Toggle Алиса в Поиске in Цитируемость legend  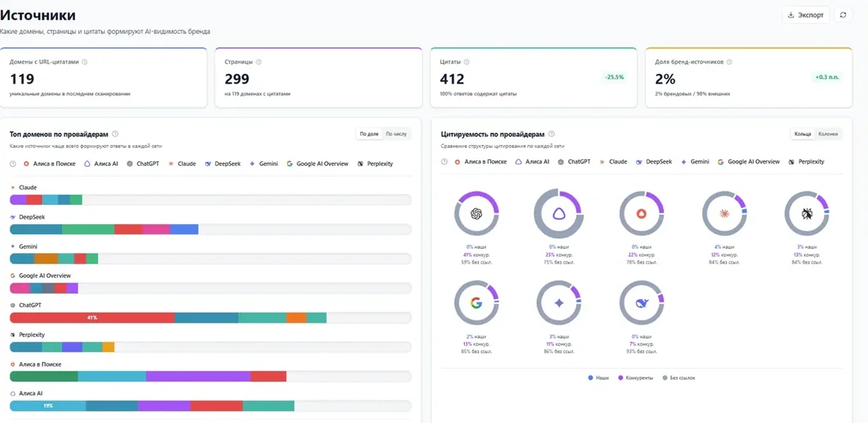pos(481,162)
